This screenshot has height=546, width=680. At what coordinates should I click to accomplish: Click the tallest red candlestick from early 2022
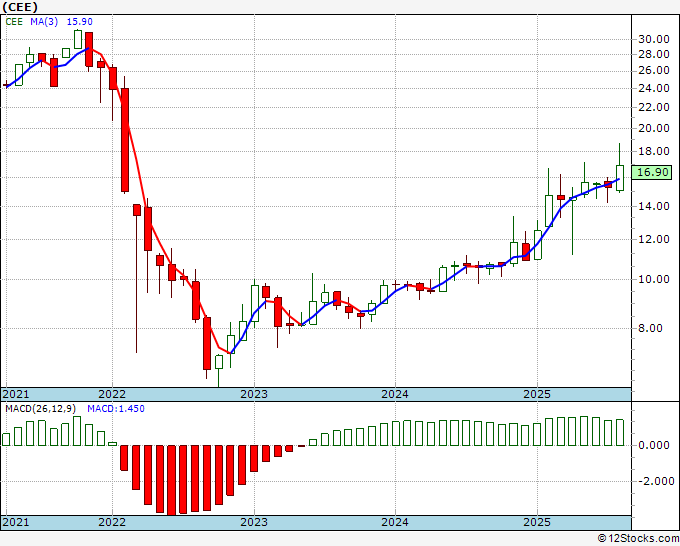point(125,140)
